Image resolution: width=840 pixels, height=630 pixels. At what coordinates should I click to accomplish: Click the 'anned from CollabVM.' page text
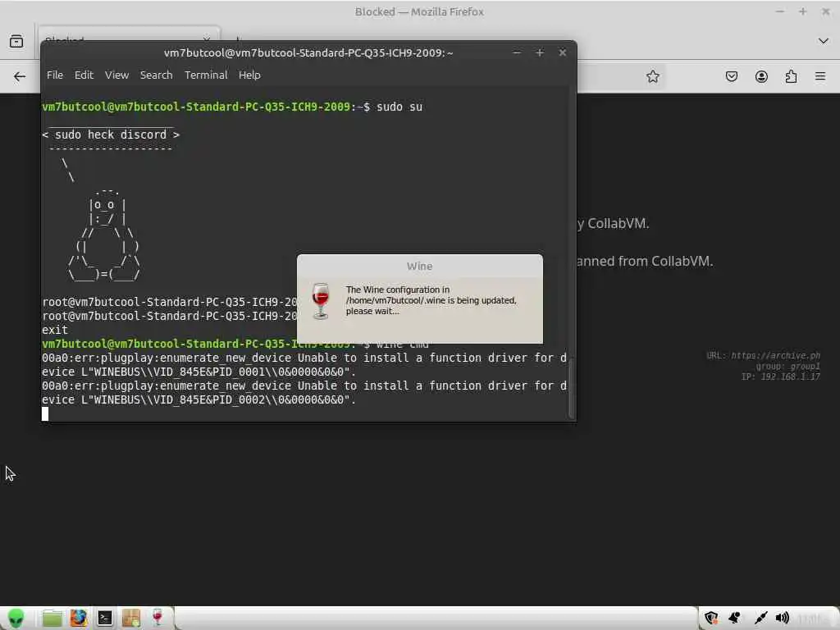645,262
